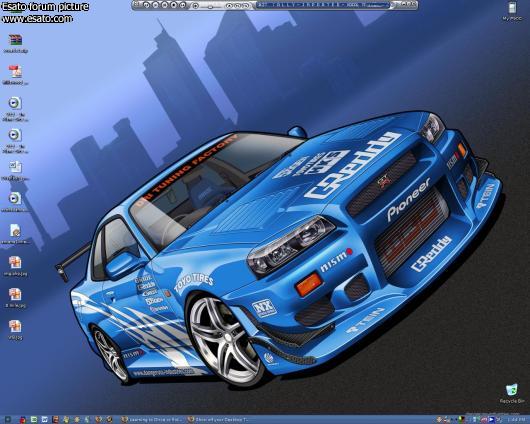Open the My PC desktop icon
This screenshot has height=424, width=530.
512,11
